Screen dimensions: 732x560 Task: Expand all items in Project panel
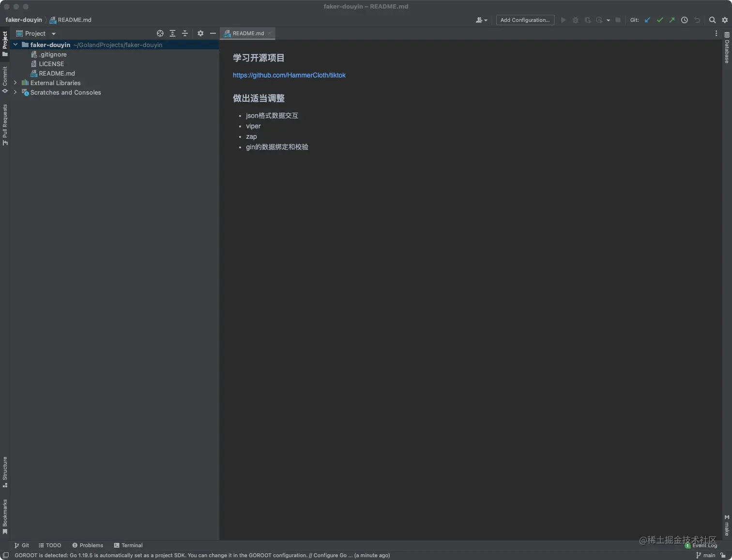[x=172, y=33]
